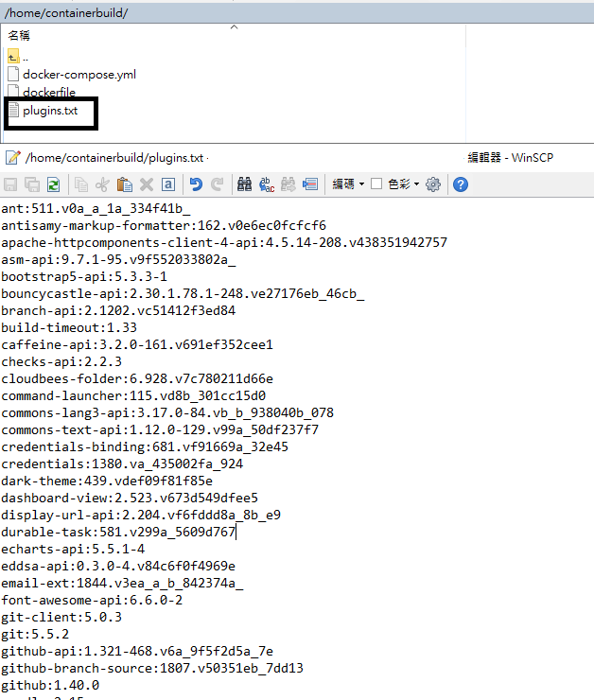Click the echarts-api:5.5.1-4 line
This screenshot has width=594, height=700.
73,549
